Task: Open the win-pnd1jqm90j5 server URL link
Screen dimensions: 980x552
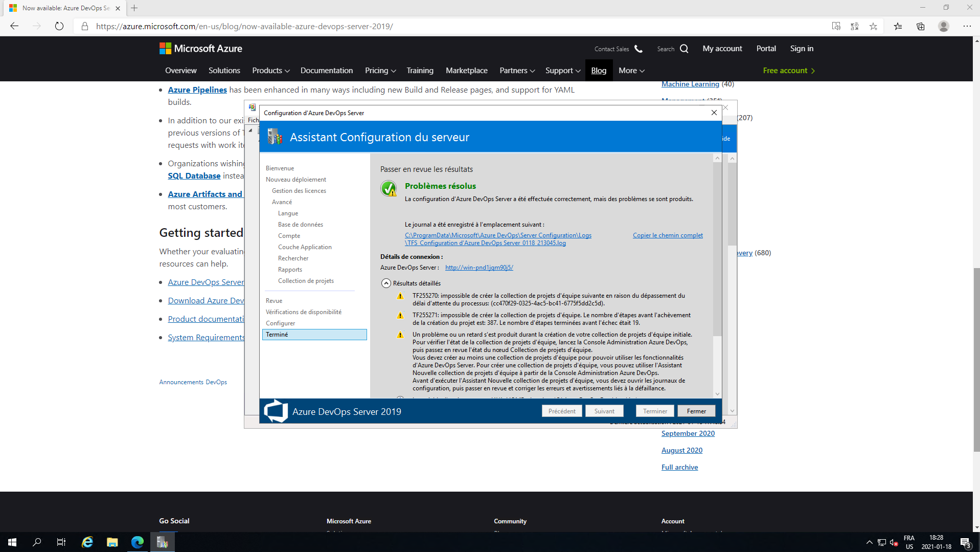Action: 478,268
